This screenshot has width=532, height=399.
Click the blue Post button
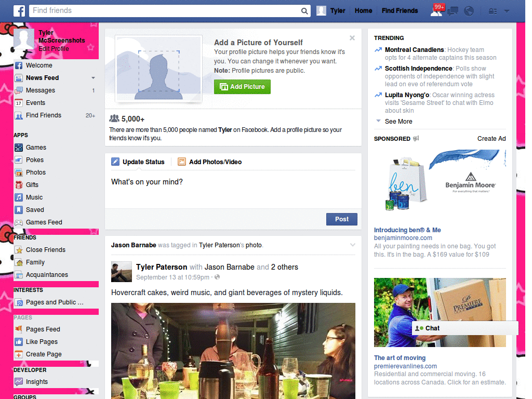click(342, 219)
